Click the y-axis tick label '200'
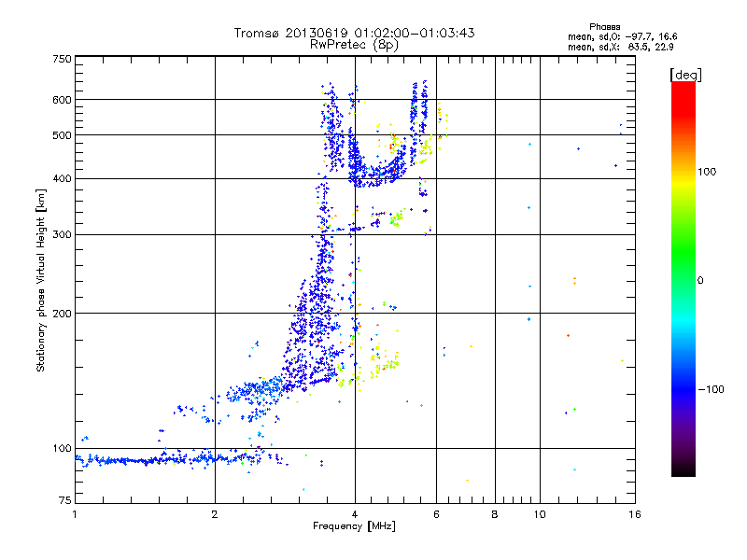Screen dimensions: 747x560 pos(62,314)
